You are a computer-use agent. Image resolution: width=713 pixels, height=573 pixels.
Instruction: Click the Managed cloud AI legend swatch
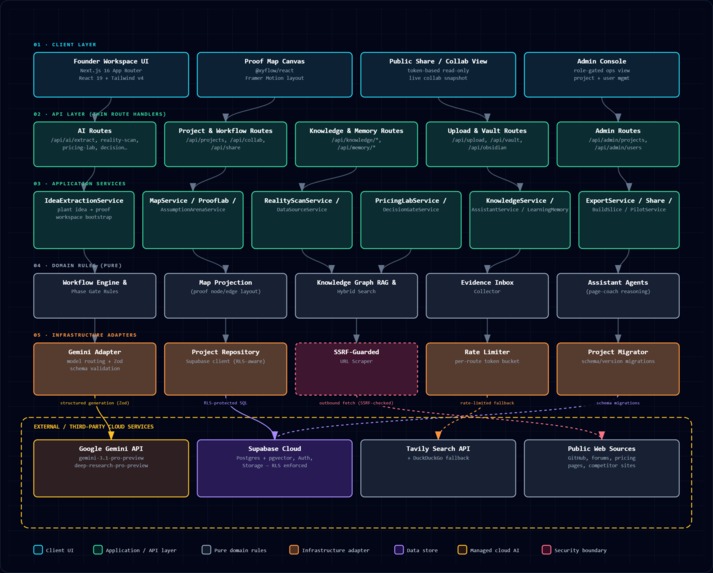coord(462,550)
